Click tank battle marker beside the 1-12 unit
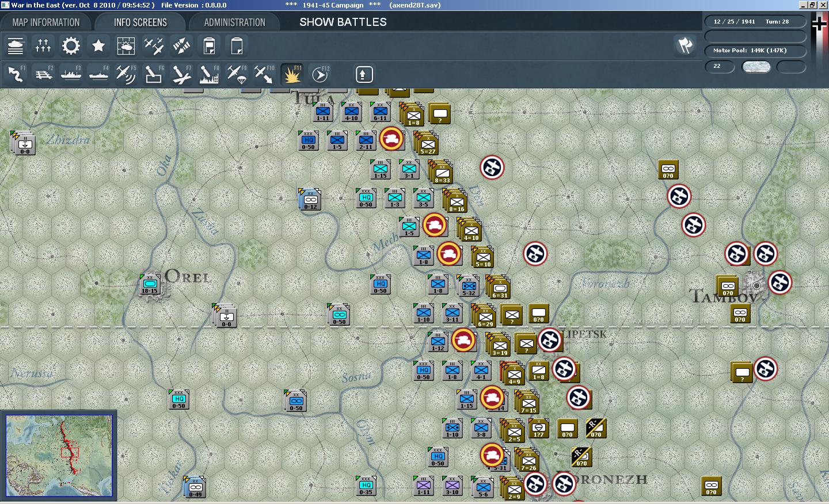The height and width of the screenshot is (504, 829). [x=464, y=340]
